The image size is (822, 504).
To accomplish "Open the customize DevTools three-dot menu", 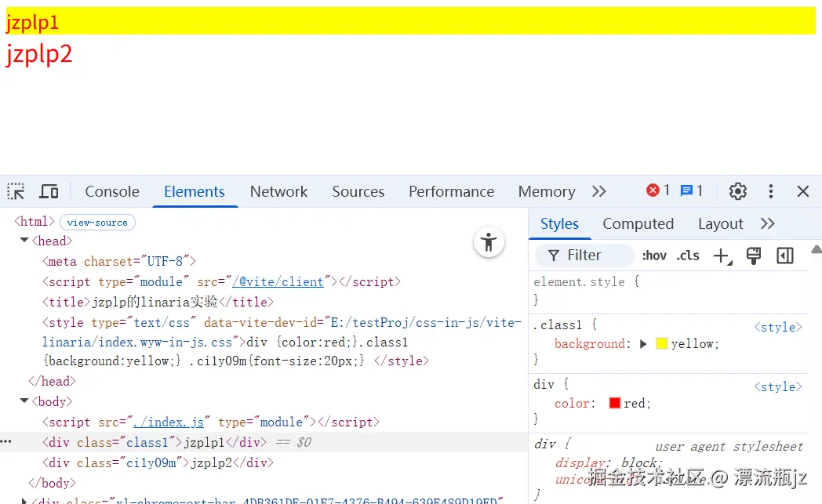I will pos(771,191).
